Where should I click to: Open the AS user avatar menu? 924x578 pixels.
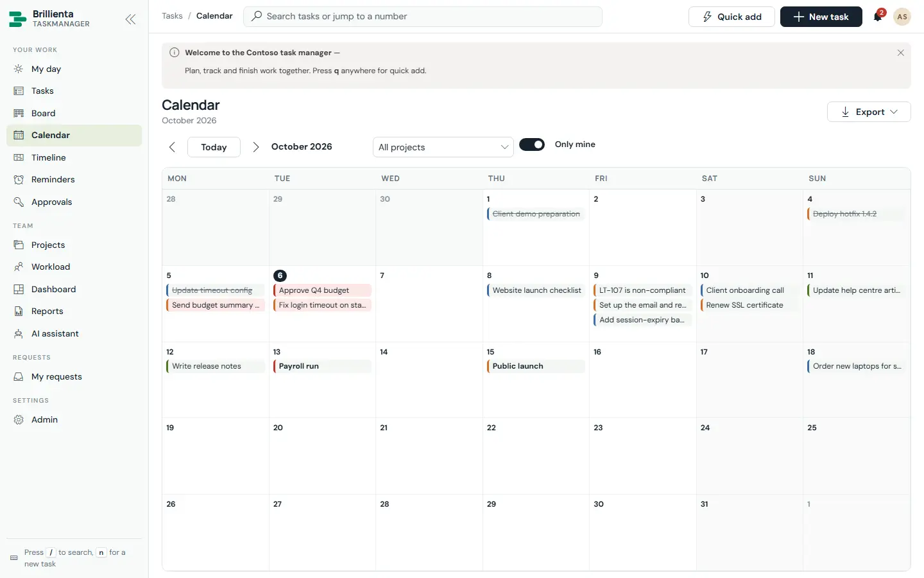902,17
